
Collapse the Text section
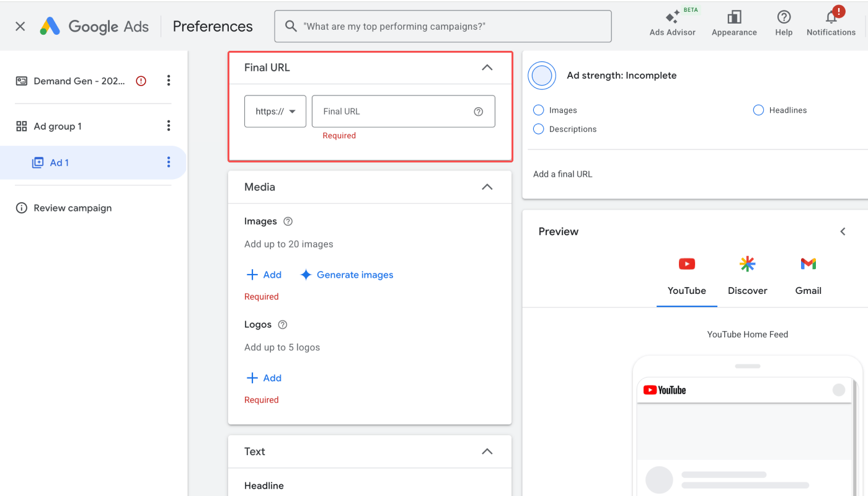point(487,451)
